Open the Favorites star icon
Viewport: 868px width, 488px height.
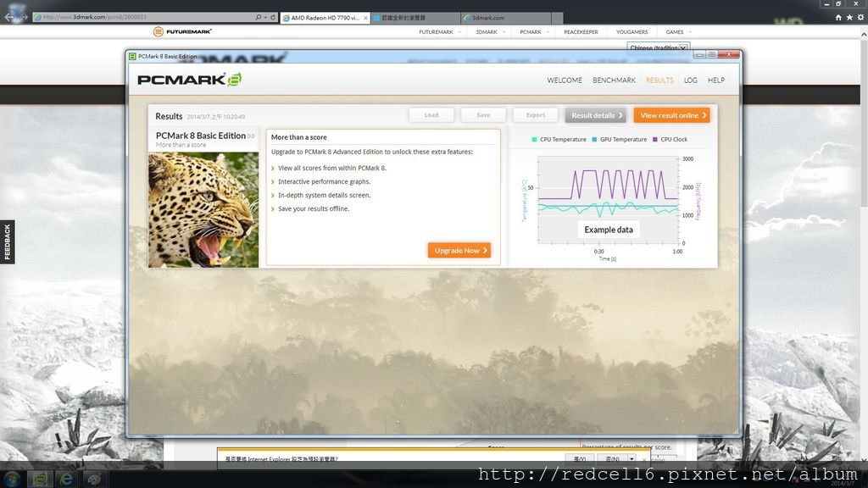(x=849, y=18)
